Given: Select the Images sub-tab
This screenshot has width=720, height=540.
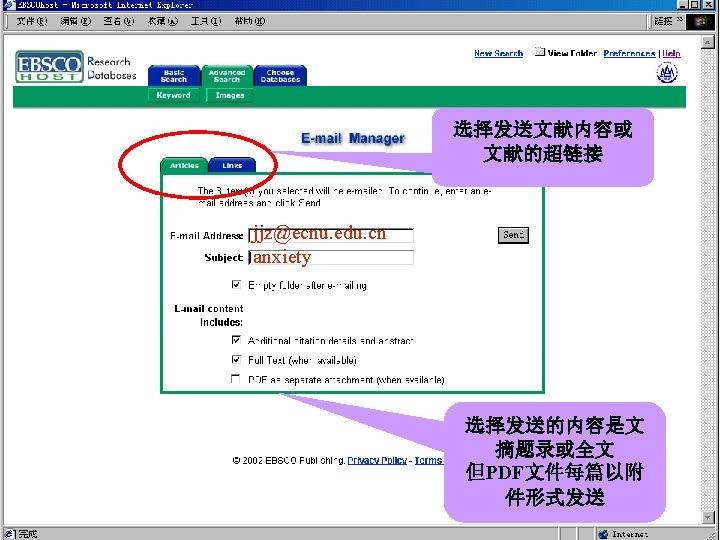Looking at the screenshot, I should (230, 95).
